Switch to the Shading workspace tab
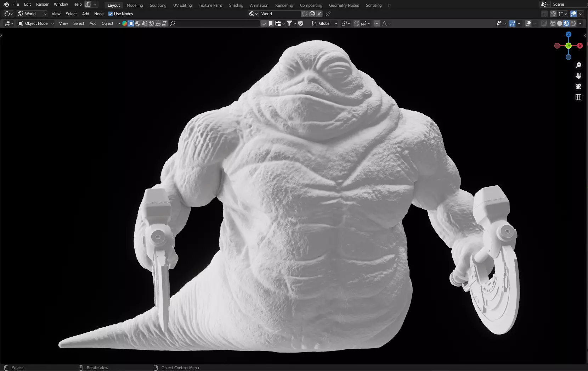Viewport: 588px width, 371px height. click(236, 5)
